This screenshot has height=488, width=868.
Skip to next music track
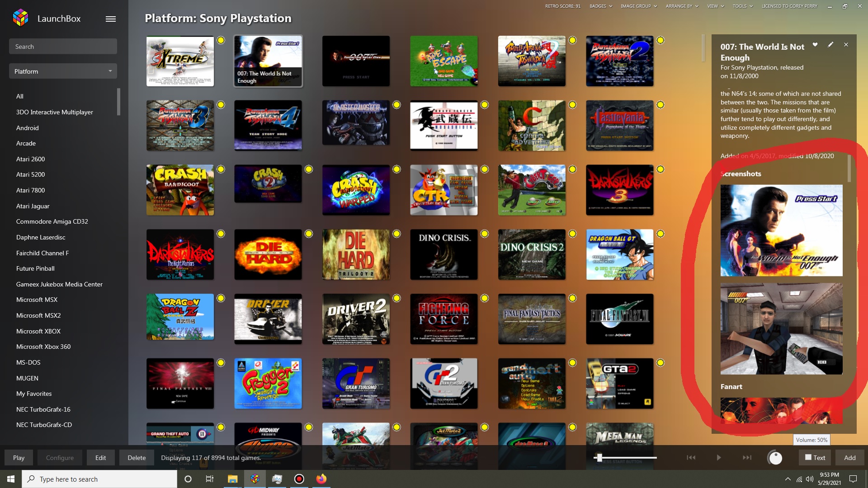click(747, 458)
